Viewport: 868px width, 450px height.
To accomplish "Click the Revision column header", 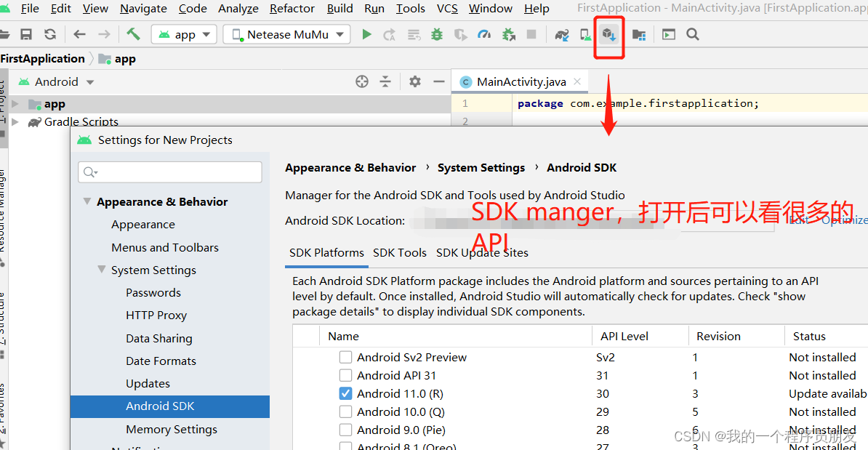I will click(736, 336).
